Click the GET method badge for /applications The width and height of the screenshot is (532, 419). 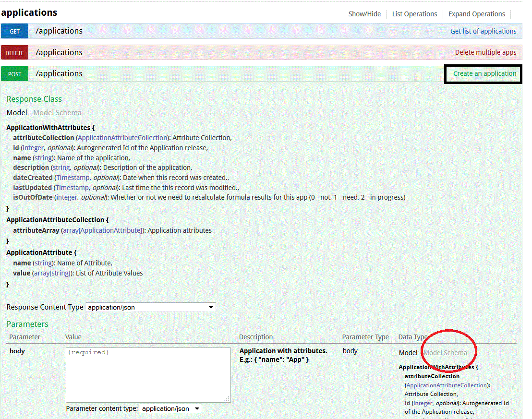(x=14, y=31)
